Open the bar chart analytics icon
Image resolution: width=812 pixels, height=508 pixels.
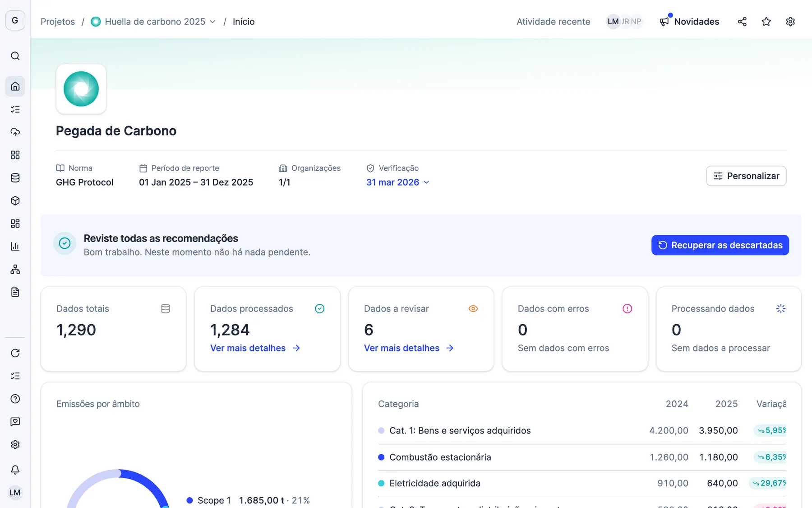click(x=15, y=247)
